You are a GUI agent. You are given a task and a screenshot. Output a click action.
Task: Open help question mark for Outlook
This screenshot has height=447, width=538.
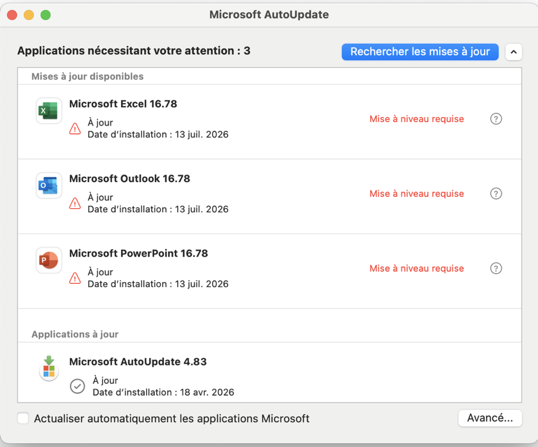[496, 193]
